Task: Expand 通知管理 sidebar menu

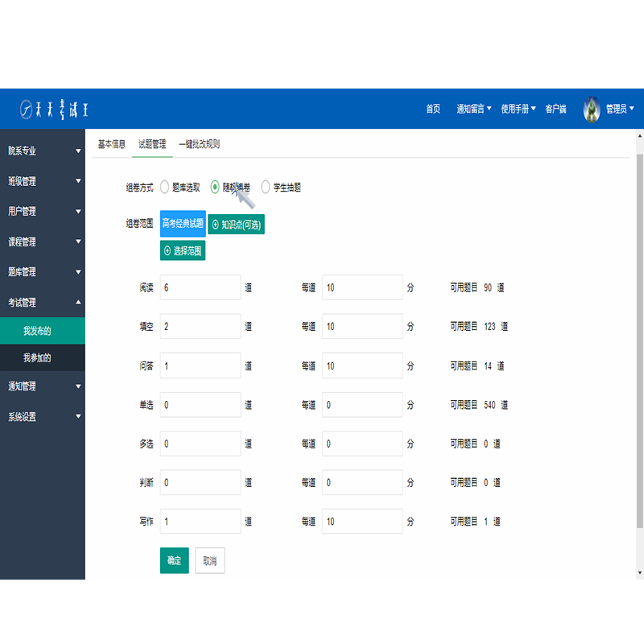Action: tap(43, 386)
